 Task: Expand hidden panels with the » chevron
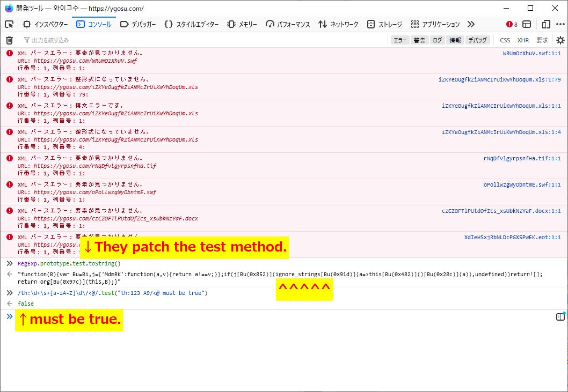pyautogui.click(x=471, y=24)
